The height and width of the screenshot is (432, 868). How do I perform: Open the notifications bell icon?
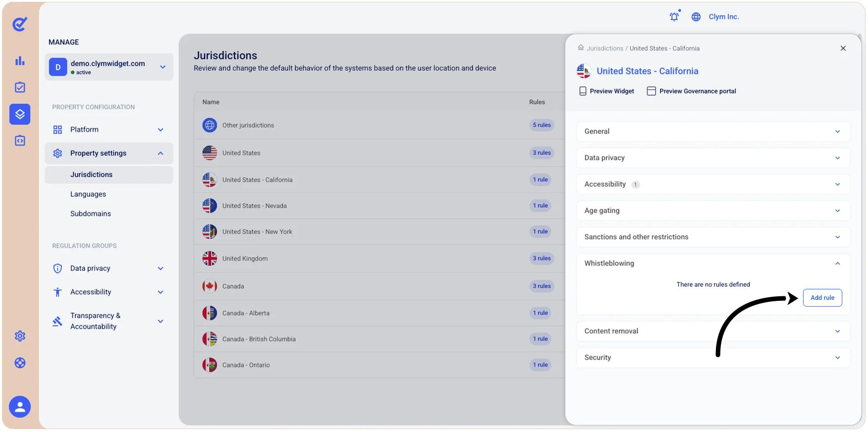point(674,16)
